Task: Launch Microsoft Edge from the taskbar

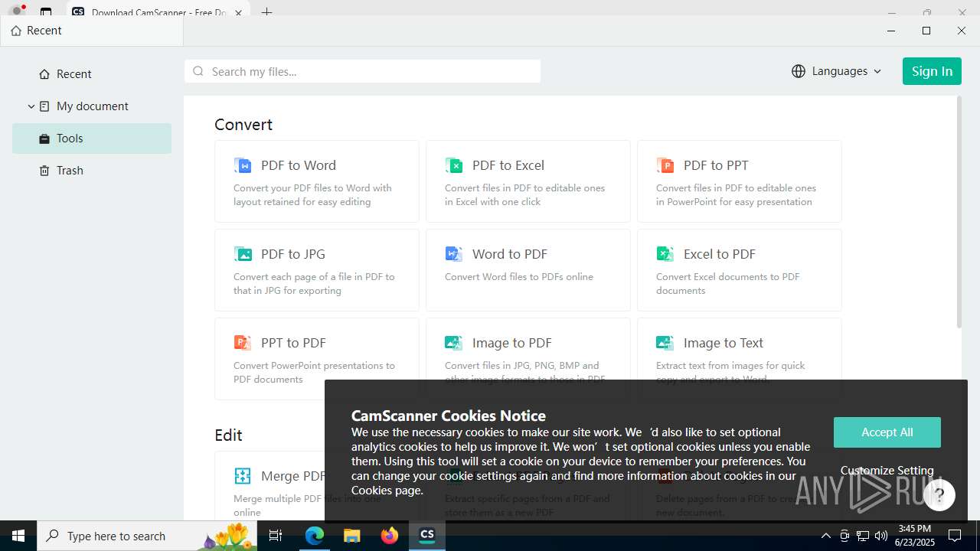Action: [315, 536]
